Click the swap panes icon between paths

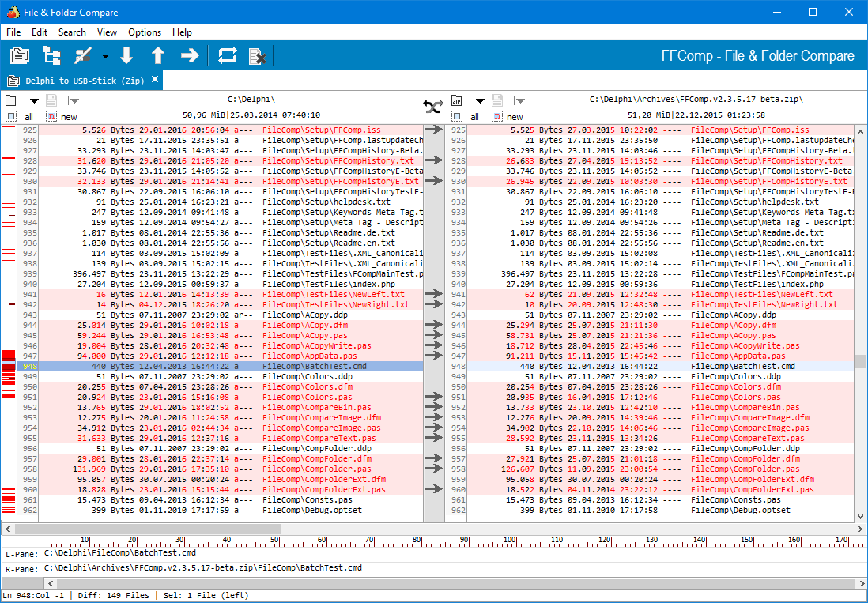point(432,106)
